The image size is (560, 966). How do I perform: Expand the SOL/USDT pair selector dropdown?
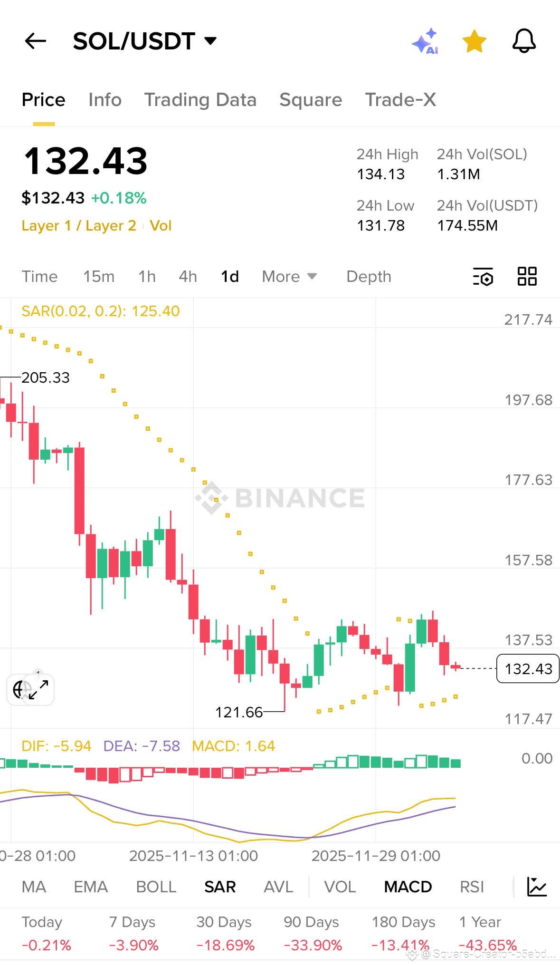tap(210, 41)
